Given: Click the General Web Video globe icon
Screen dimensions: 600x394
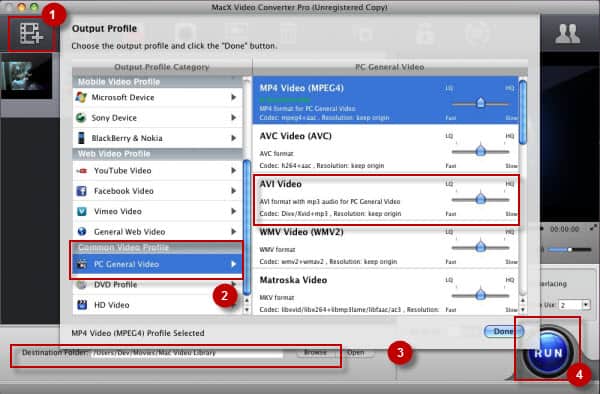Looking at the screenshot, I should (82, 231).
